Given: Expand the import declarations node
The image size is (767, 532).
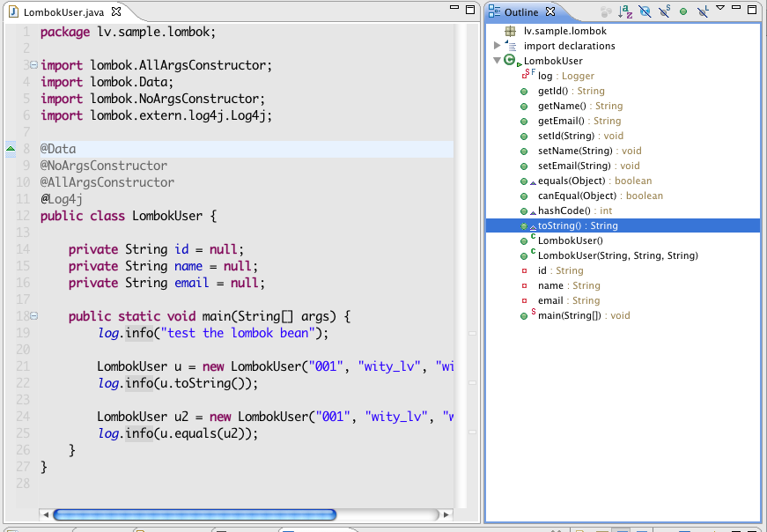Looking at the screenshot, I should click(x=498, y=46).
